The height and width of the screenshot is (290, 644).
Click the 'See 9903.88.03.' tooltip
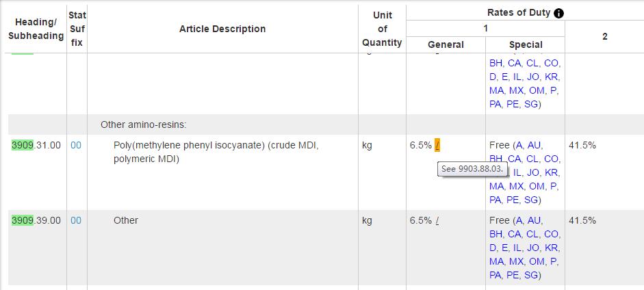(x=472, y=169)
